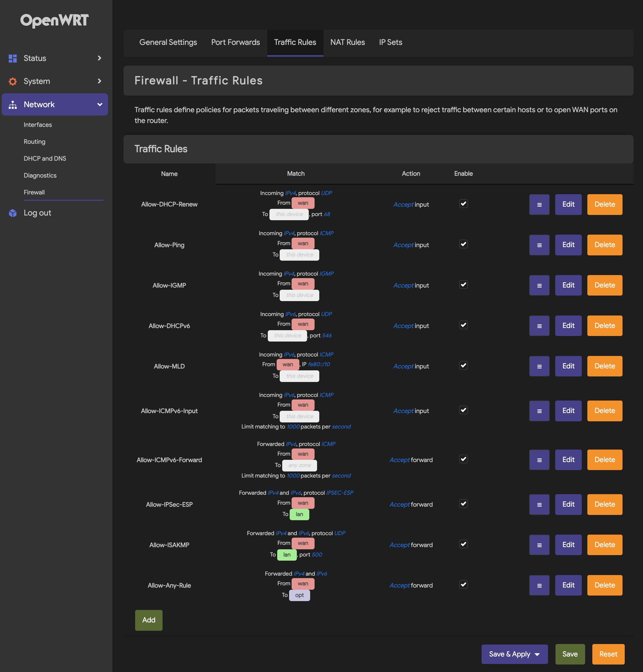Screen dimensions: 643x672
Task: Disable the Allow-ISAKMP rule checkbox
Action: click(463, 544)
